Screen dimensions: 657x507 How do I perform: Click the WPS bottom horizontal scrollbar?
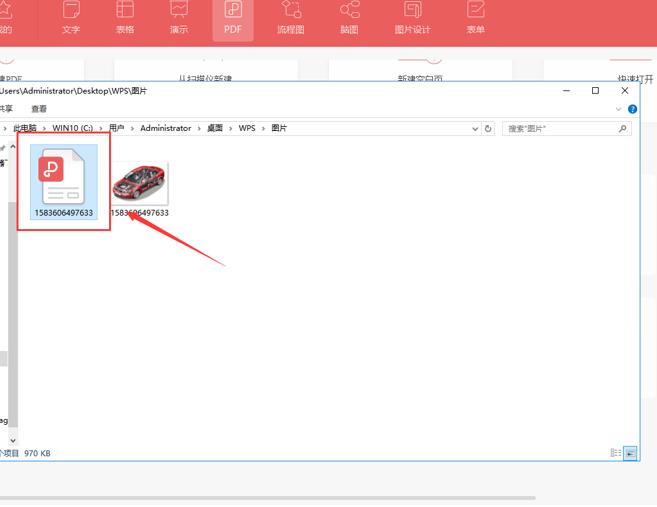point(268,498)
